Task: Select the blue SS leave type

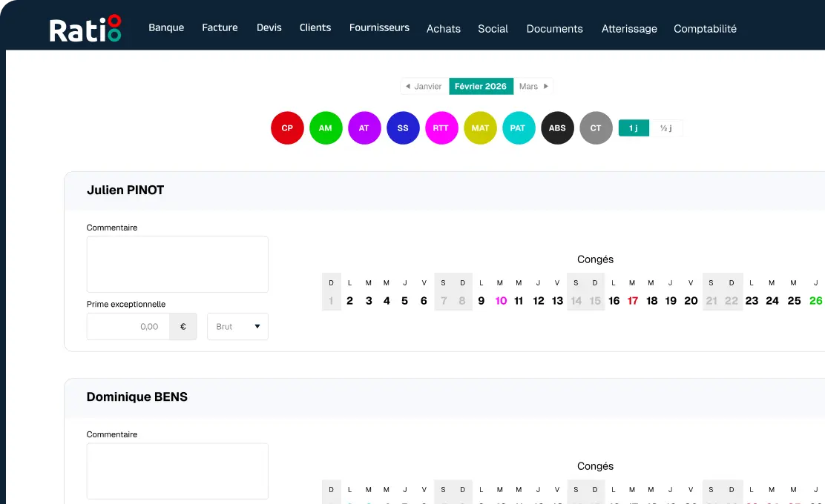Action: tap(403, 127)
